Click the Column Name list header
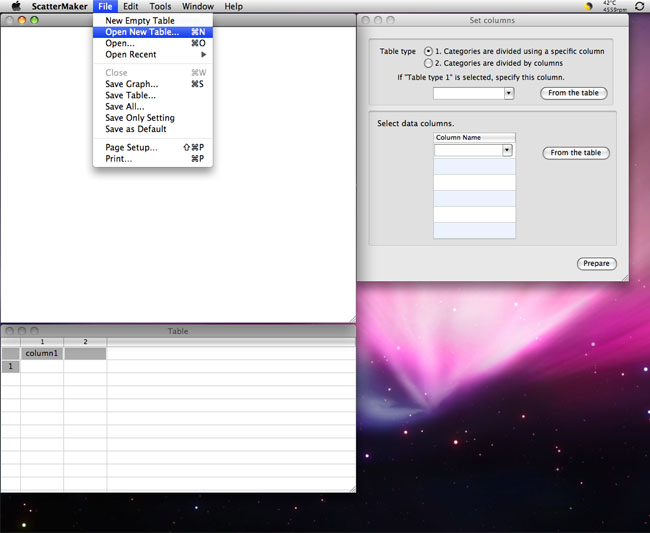The image size is (650, 533). click(x=474, y=137)
